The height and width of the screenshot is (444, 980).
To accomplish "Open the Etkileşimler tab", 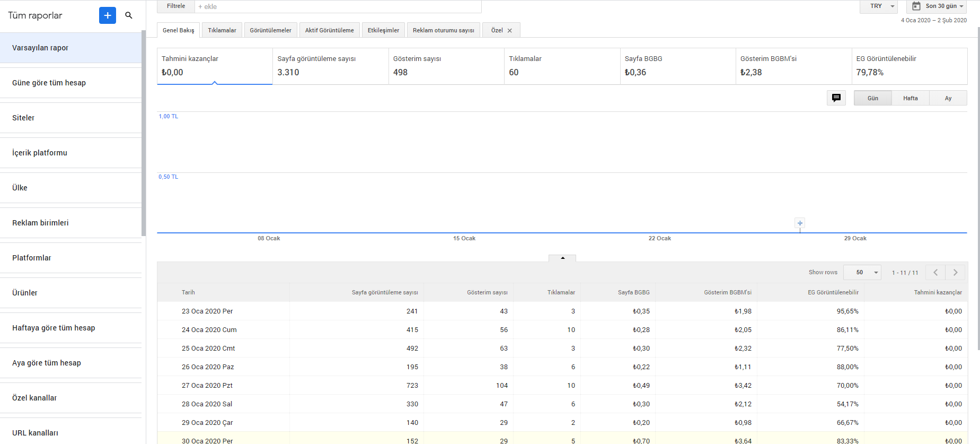I will pos(384,30).
